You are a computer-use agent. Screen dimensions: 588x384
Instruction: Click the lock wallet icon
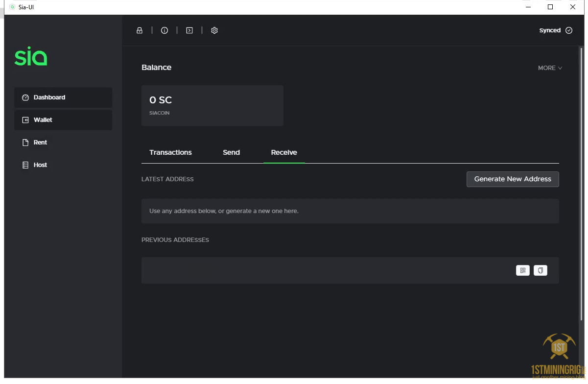click(x=140, y=30)
